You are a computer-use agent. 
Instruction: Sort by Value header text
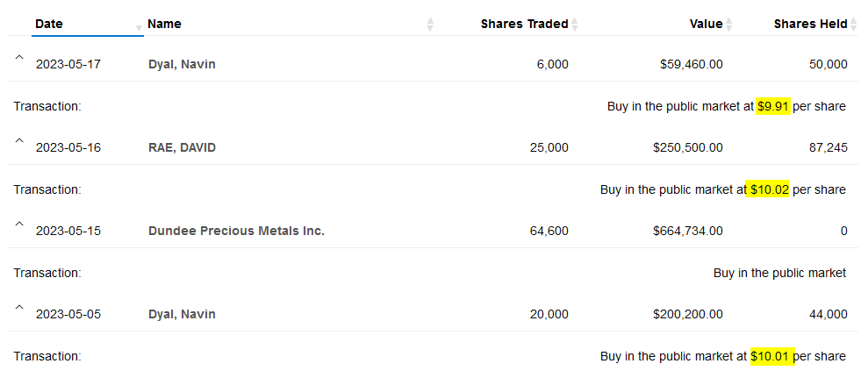click(706, 25)
